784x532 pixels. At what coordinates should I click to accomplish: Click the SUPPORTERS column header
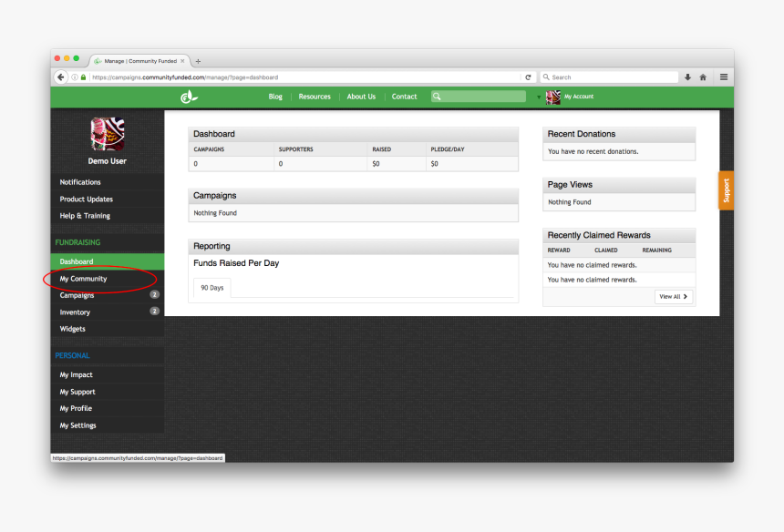pos(296,149)
